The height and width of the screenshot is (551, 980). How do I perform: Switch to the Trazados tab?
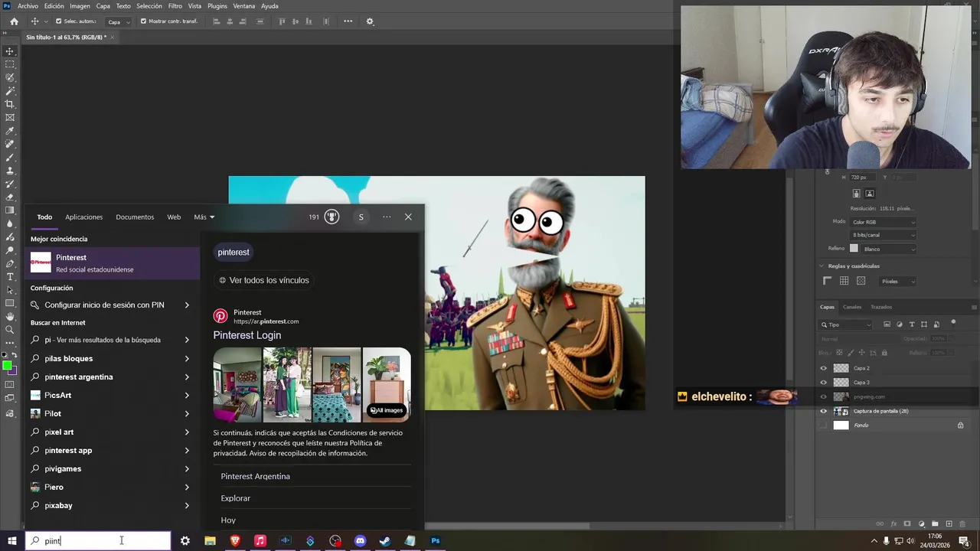(881, 307)
